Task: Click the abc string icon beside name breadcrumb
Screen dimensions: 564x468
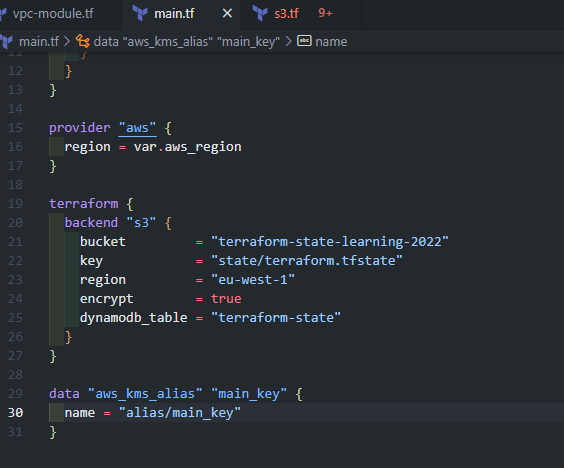Action: tap(304, 41)
